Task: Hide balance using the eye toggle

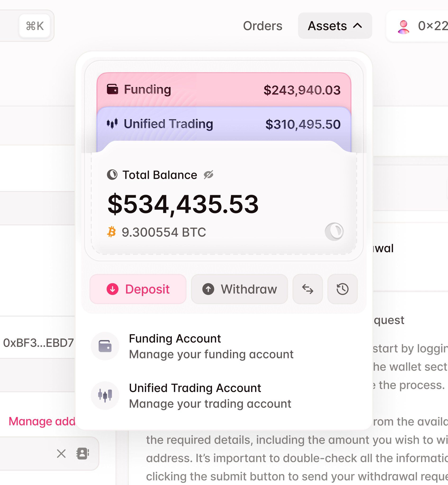Action: (x=209, y=175)
